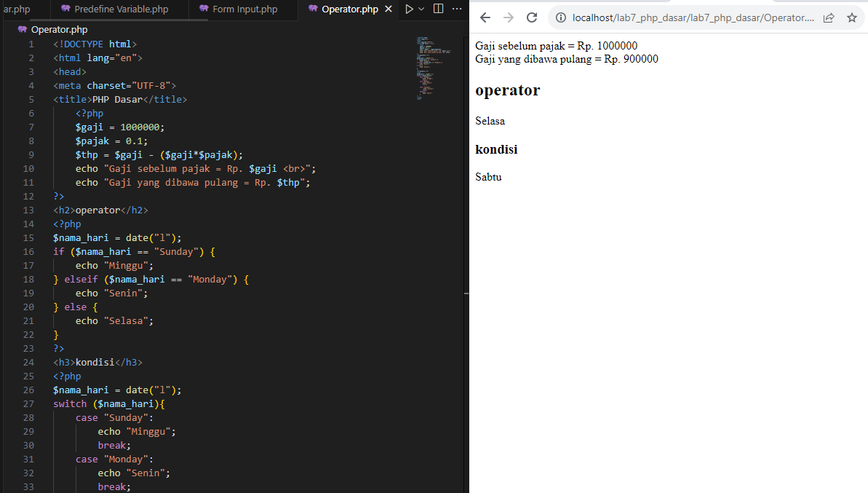View site information icon in the address bar
The height and width of the screenshot is (493, 868).
[560, 19]
